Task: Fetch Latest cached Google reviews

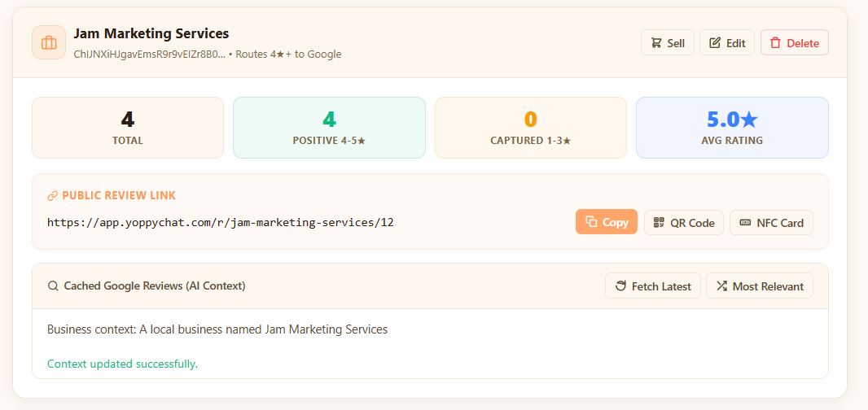Action: click(653, 286)
